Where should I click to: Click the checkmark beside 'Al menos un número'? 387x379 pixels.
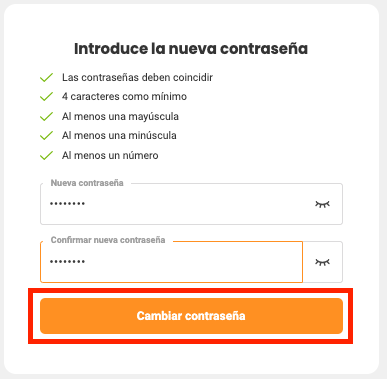46,155
